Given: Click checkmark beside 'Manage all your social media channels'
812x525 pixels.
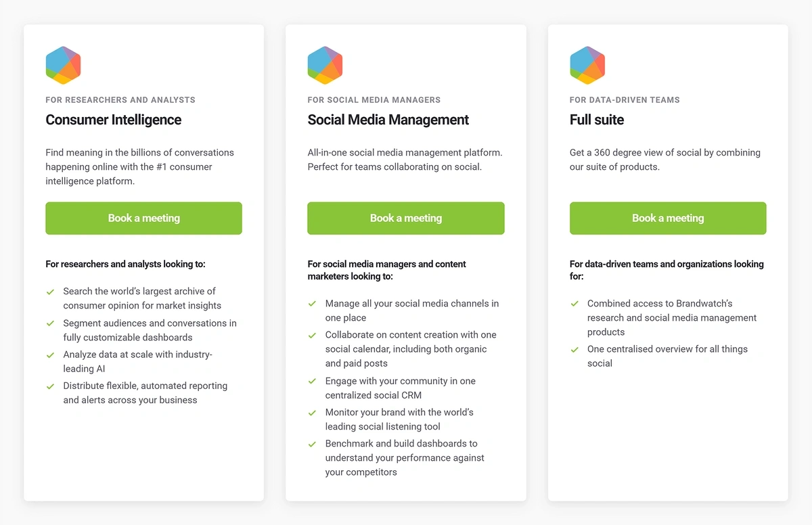Looking at the screenshot, I should coord(312,304).
